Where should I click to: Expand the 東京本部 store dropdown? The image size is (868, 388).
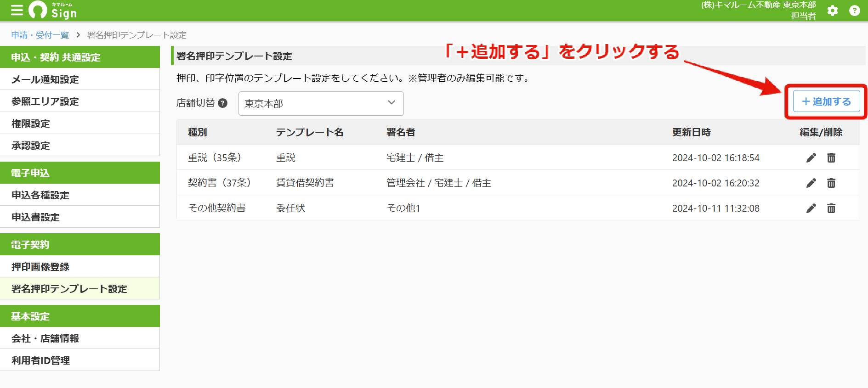(321, 103)
